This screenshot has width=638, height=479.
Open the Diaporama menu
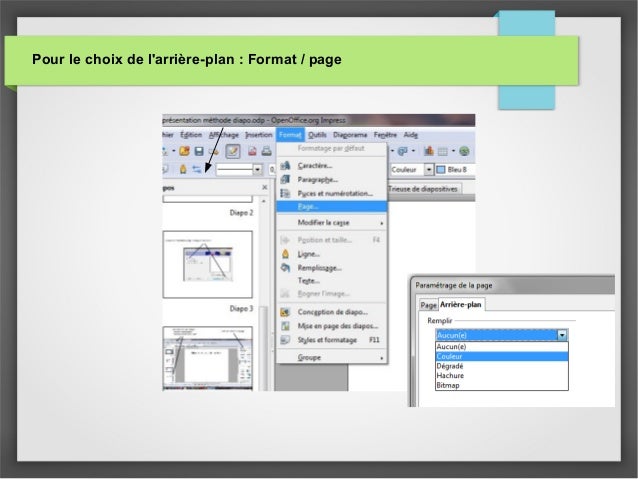tap(350, 135)
